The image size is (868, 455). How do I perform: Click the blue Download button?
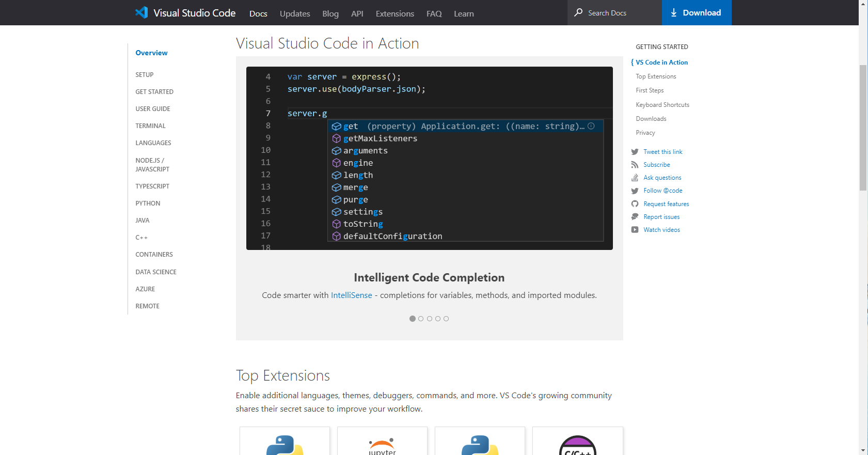coord(697,12)
